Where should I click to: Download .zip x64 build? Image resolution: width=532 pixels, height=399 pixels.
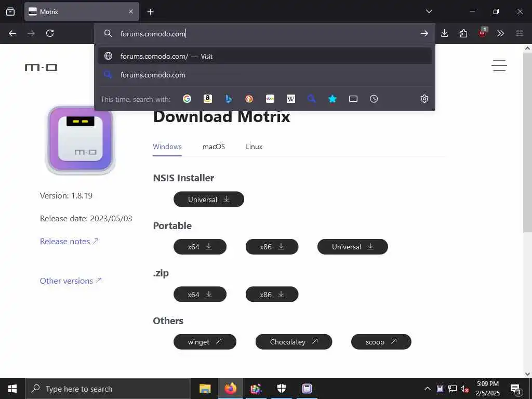200,294
